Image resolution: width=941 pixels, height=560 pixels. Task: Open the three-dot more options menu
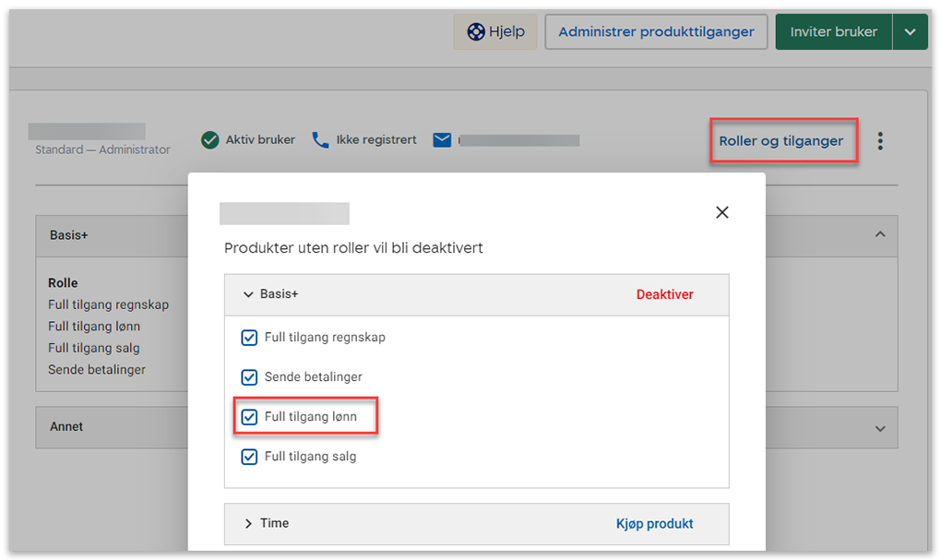coord(880,141)
